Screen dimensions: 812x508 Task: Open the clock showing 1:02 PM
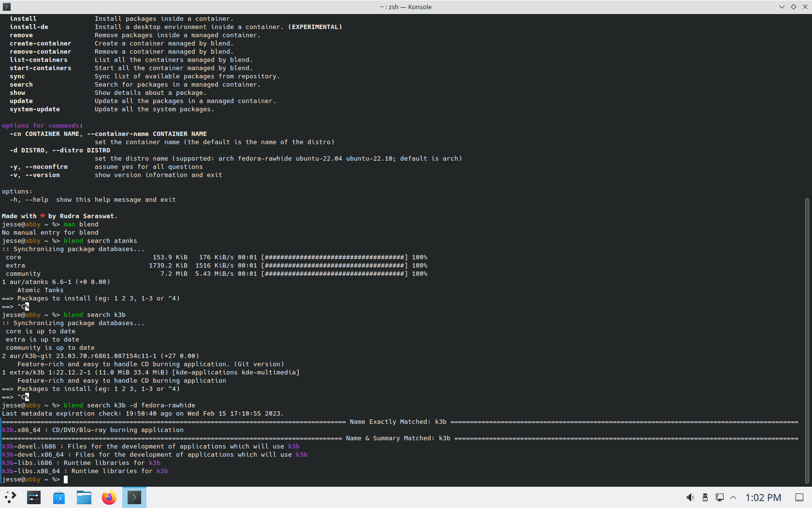click(x=763, y=497)
